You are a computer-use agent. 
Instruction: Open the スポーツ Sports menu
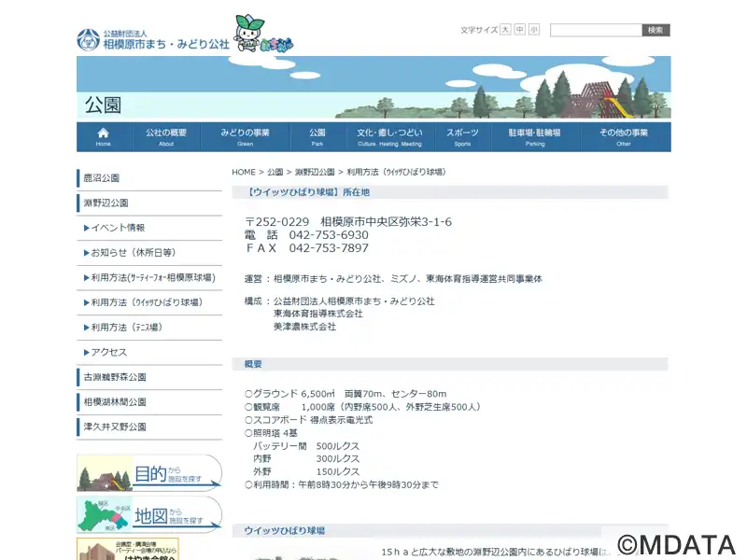[462, 136]
